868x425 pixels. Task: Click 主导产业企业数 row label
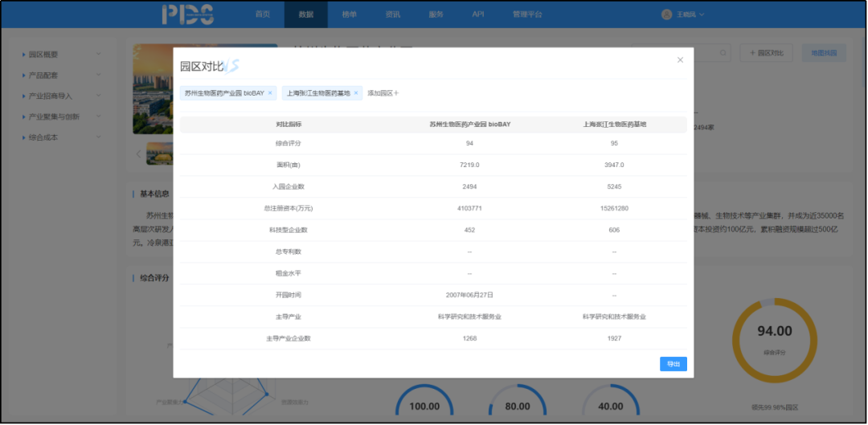click(x=289, y=339)
